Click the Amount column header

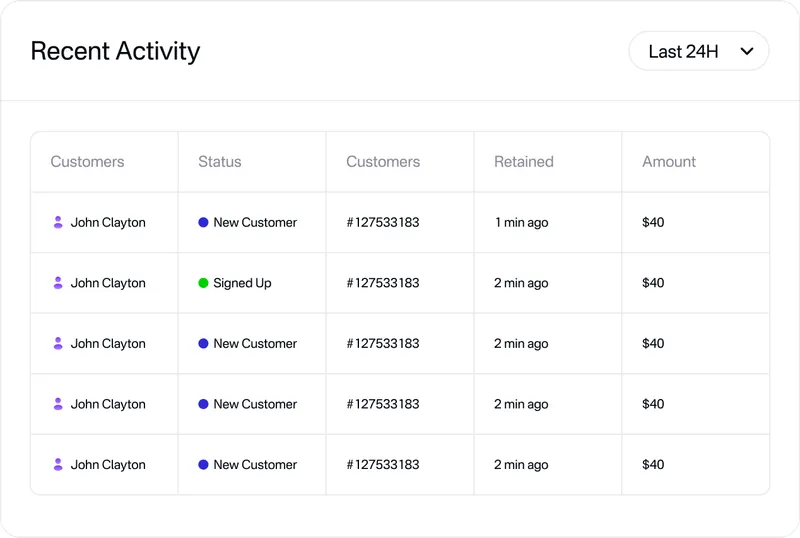(669, 162)
